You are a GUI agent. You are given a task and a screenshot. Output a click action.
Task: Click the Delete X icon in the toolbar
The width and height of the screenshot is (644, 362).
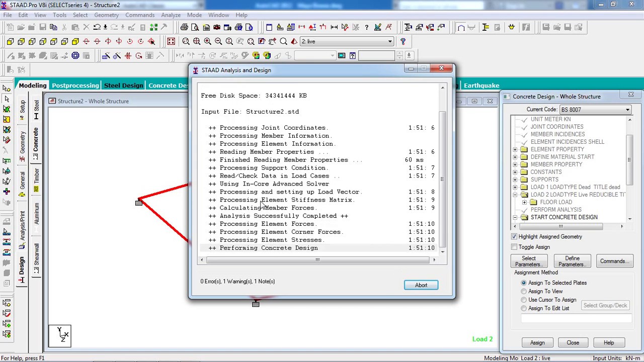tap(86, 27)
